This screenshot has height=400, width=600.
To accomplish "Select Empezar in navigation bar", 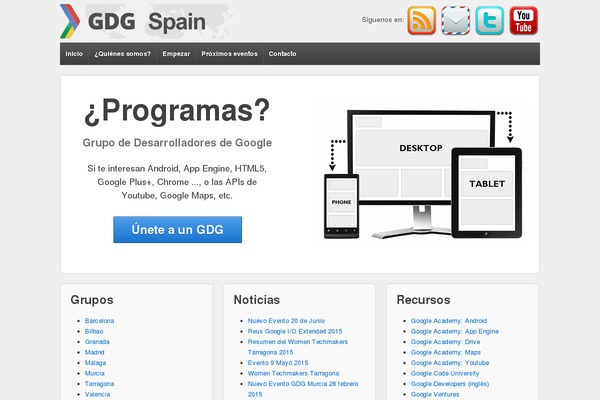I will [x=176, y=54].
